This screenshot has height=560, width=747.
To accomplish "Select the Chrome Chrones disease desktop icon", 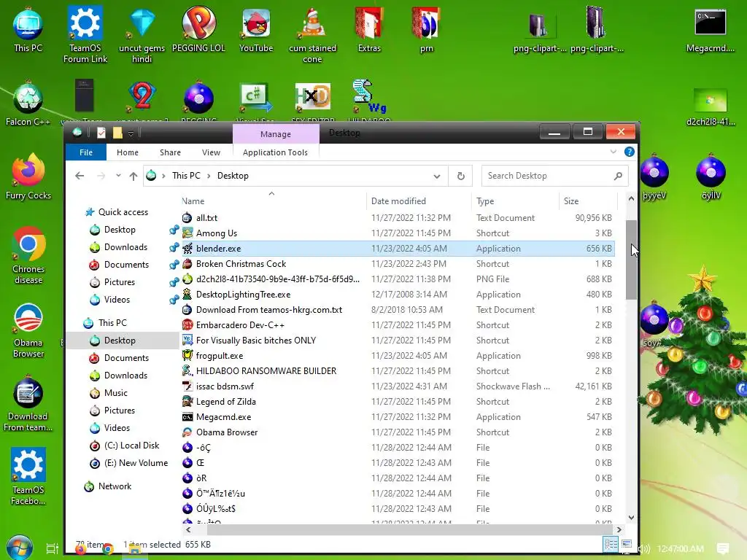I will point(28,256).
